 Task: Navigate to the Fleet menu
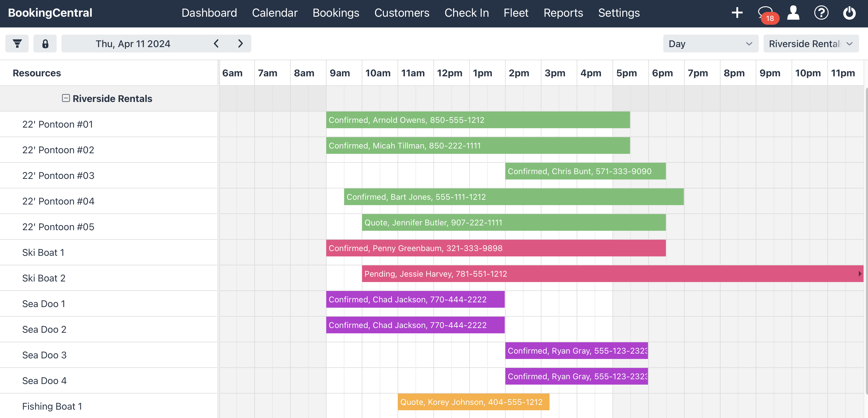516,13
